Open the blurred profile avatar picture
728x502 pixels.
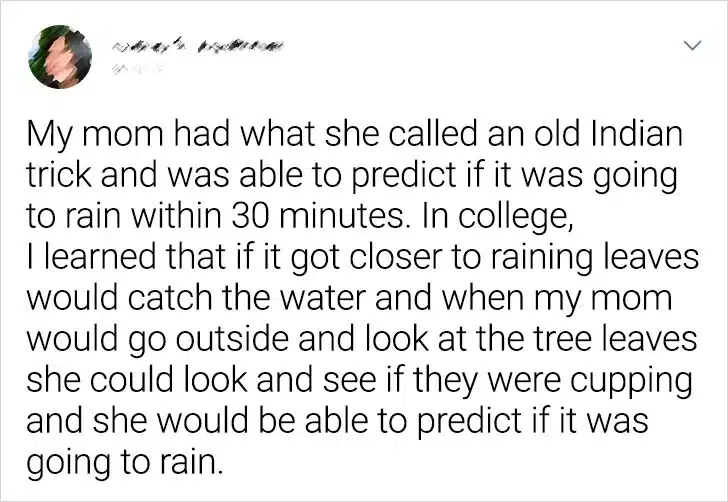(x=60, y=57)
